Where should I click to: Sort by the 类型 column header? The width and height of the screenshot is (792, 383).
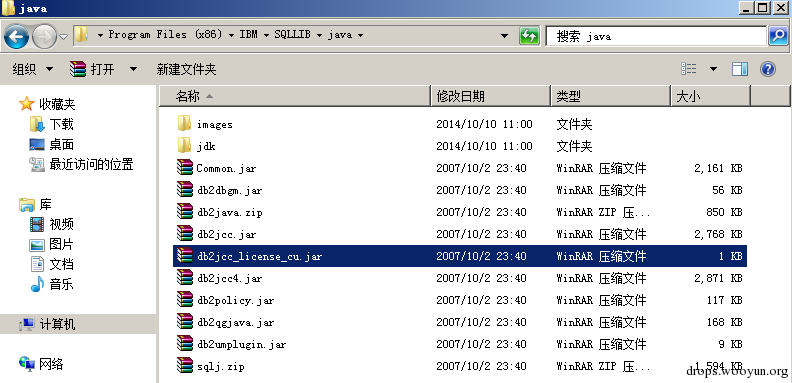(x=611, y=96)
